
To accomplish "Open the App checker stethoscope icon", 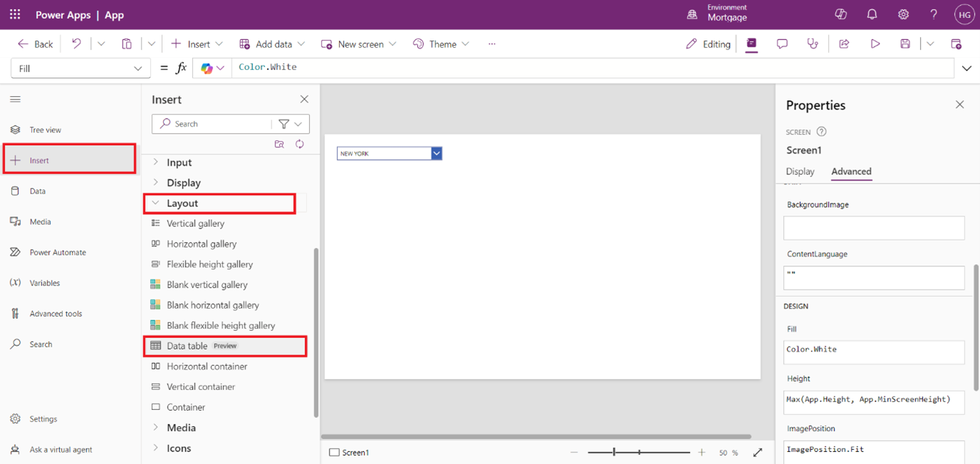I will [813, 44].
